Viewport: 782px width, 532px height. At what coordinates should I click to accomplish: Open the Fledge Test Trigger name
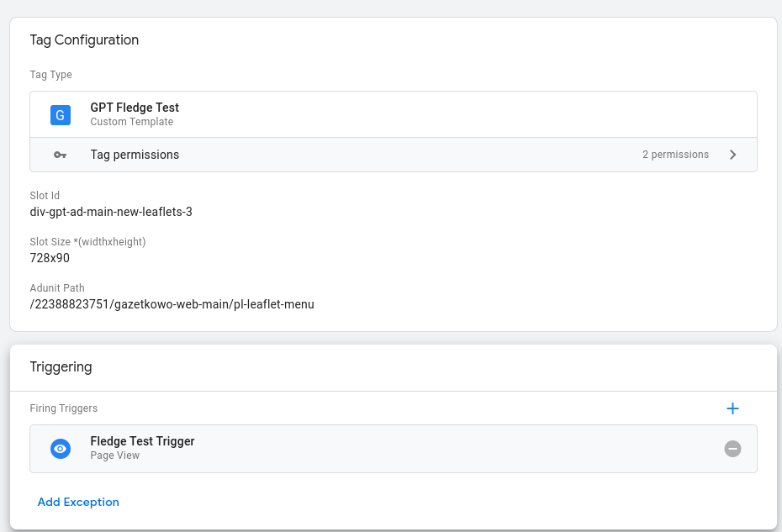pyautogui.click(x=142, y=441)
